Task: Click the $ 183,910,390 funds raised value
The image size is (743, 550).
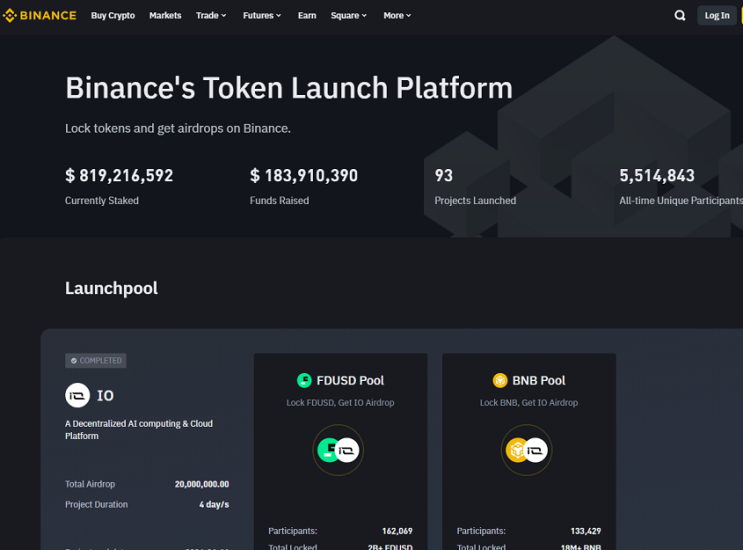Action: 304,176
